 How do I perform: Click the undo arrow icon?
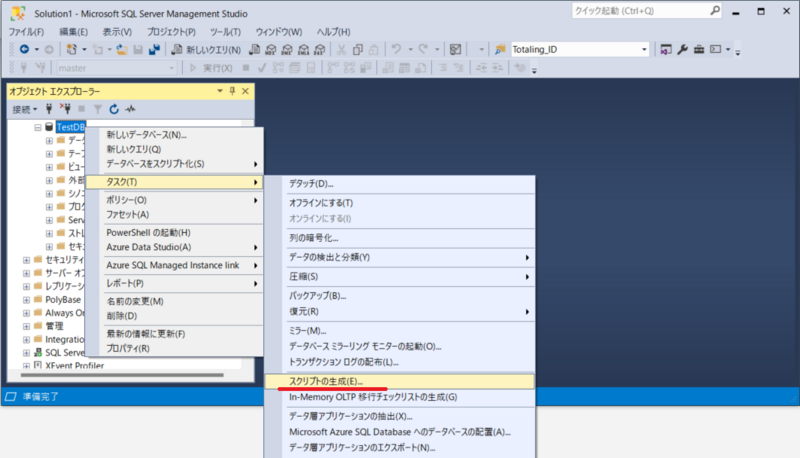pyautogui.click(x=396, y=49)
